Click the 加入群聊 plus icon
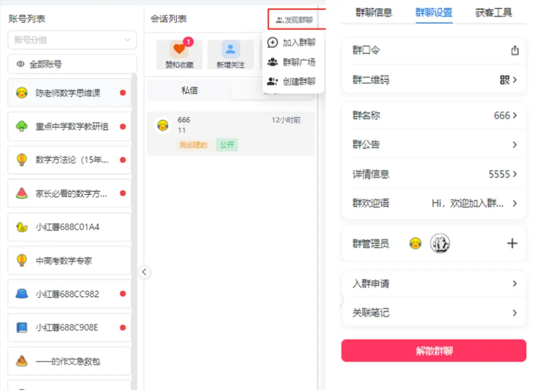 [x=272, y=43]
